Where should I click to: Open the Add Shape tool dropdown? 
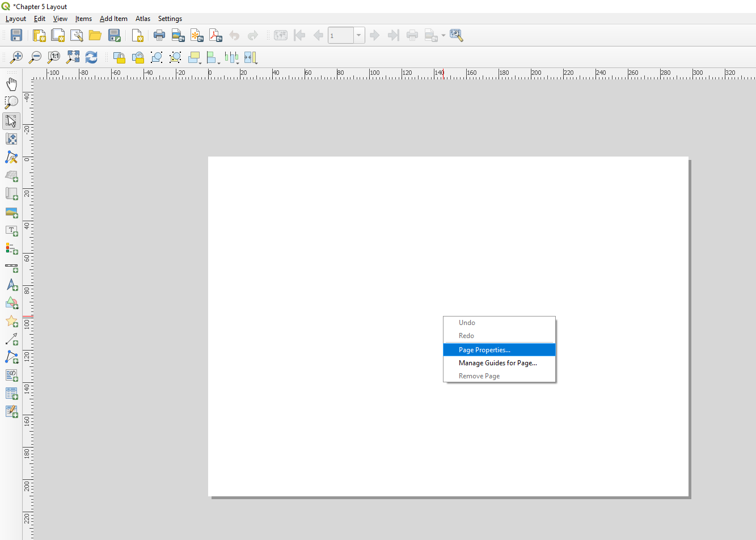[x=11, y=303]
